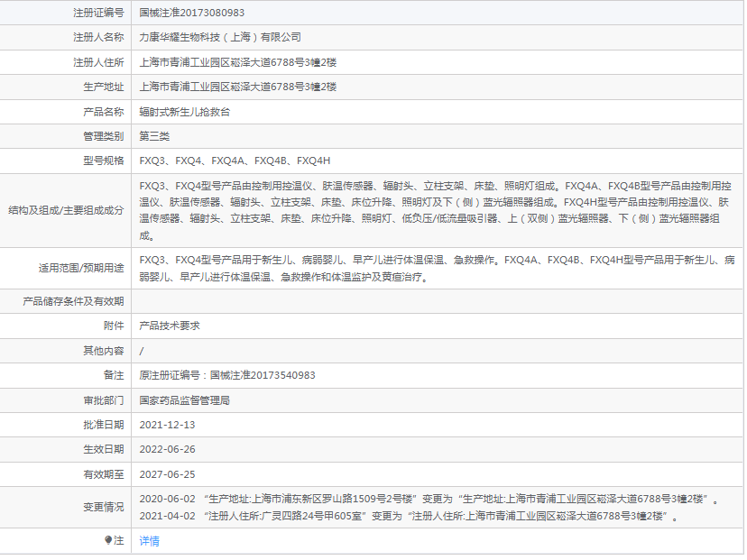Click the 变更情况 label

click(x=104, y=507)
